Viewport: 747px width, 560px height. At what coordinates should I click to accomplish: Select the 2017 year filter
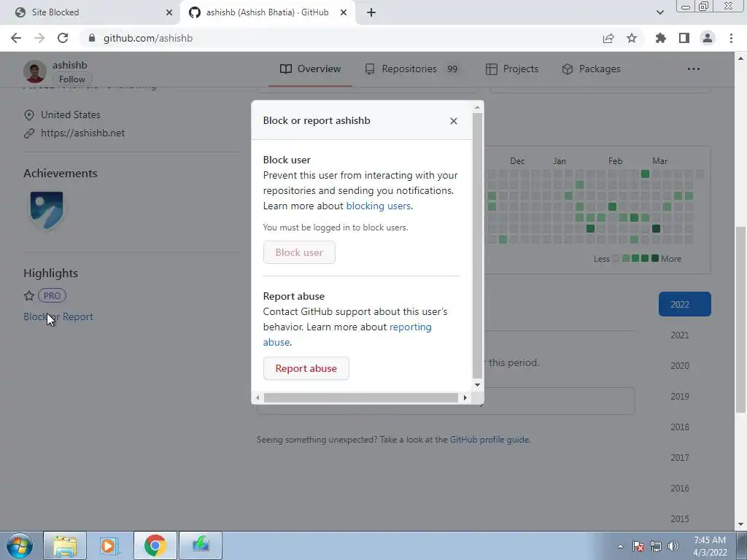[x=680, y=458]
